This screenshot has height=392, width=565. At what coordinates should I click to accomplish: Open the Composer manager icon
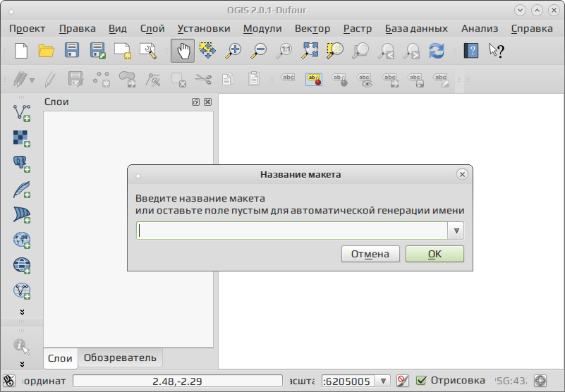tap(148, 51)
